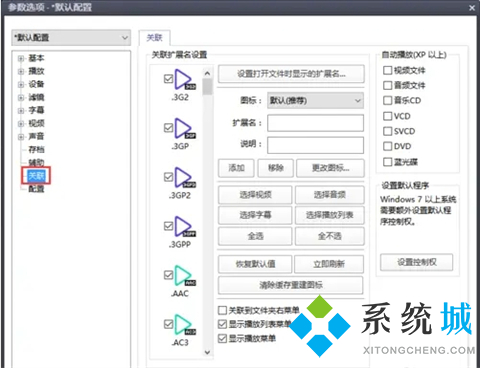The image size is (480, 368).
Task: Expand the 声音 tree node
Action: tap(21, 137)
